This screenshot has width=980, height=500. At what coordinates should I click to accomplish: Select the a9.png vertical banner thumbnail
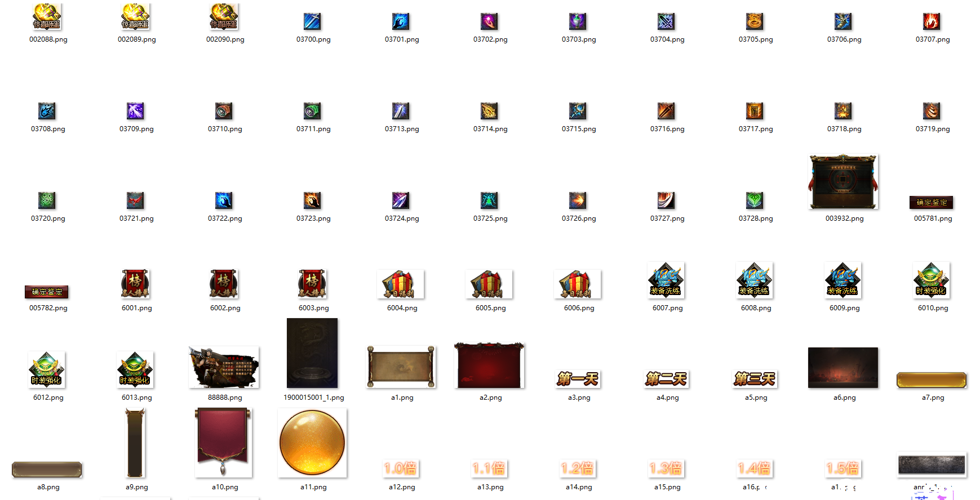pos(135,443)
